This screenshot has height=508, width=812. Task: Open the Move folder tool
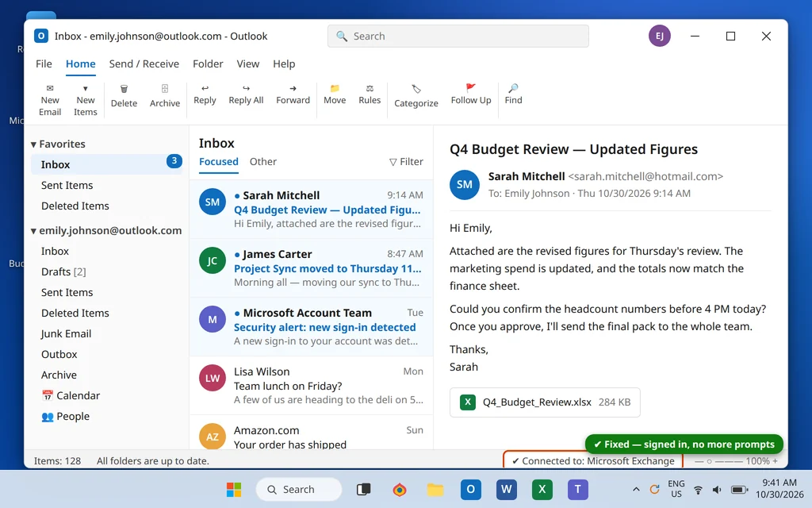335,95
